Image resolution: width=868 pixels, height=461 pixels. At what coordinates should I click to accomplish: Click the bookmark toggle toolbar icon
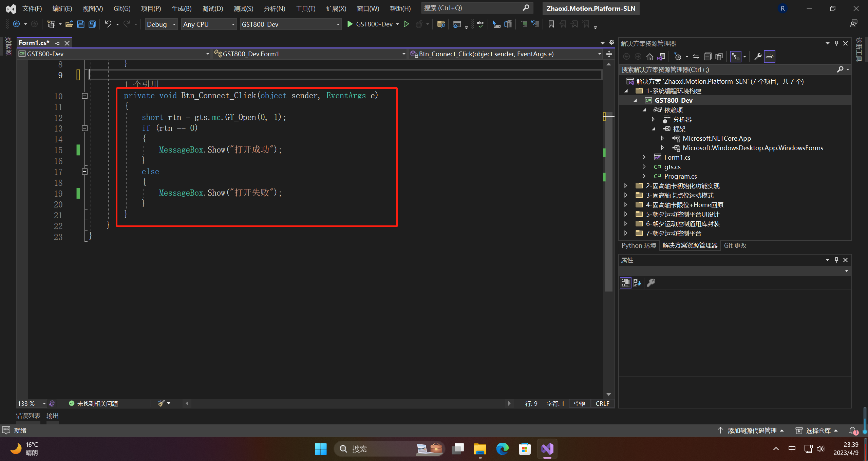pos(551,24)
